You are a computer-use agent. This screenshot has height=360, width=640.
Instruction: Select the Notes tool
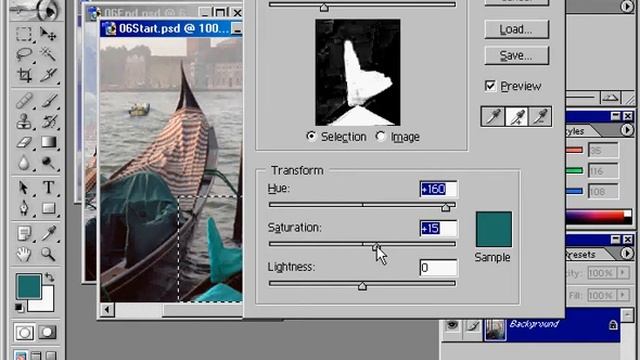click(x=24, y=233)
